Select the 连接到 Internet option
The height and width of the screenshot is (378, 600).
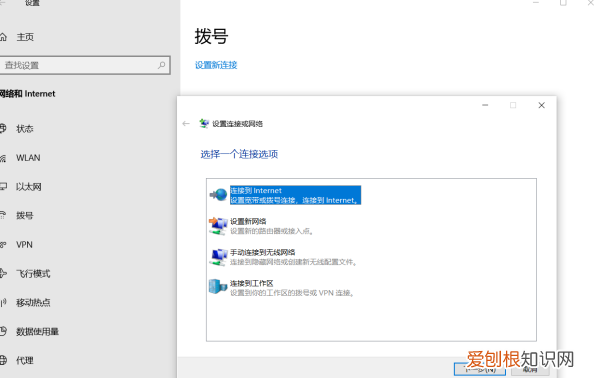[x=295, y=195]
